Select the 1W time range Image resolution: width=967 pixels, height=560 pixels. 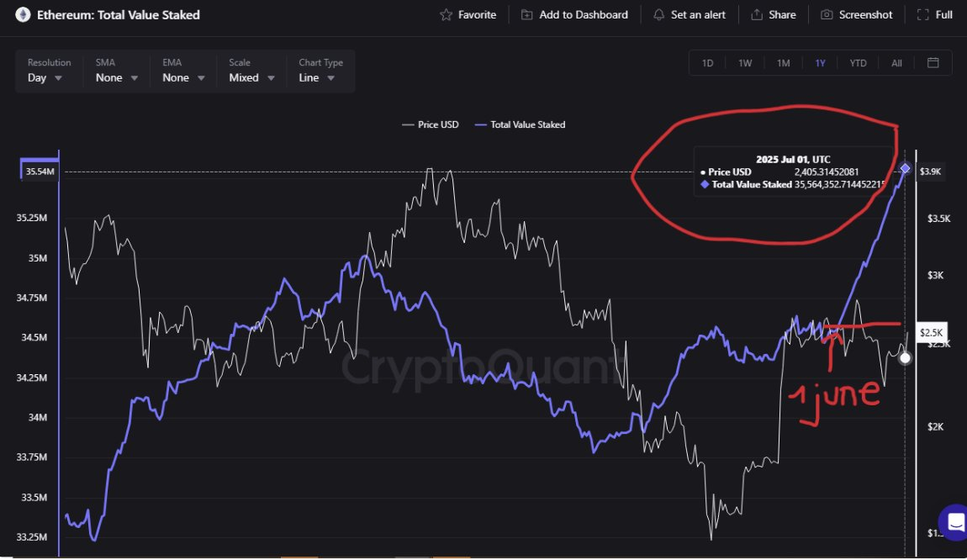(745, 63)
